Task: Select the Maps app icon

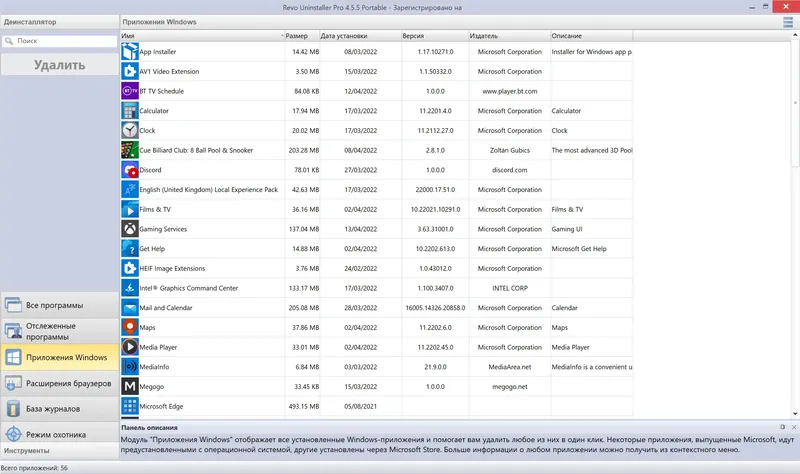Action: (130, 327)
